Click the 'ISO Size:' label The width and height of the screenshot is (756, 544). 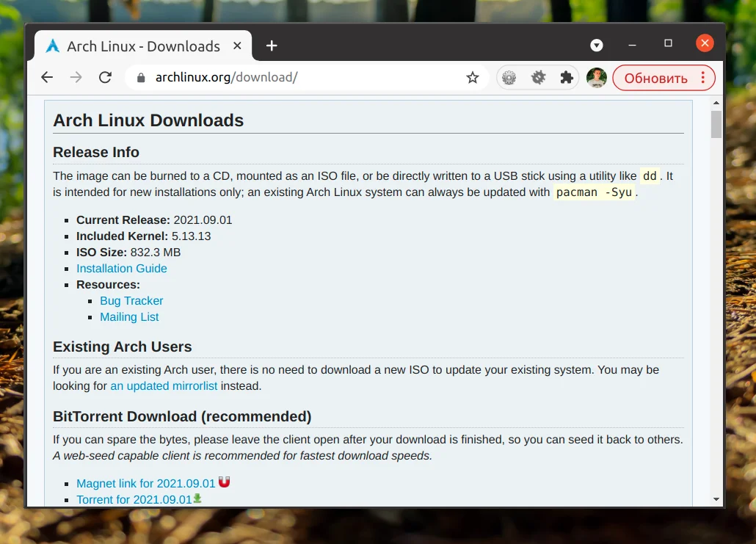coord(102,253)
